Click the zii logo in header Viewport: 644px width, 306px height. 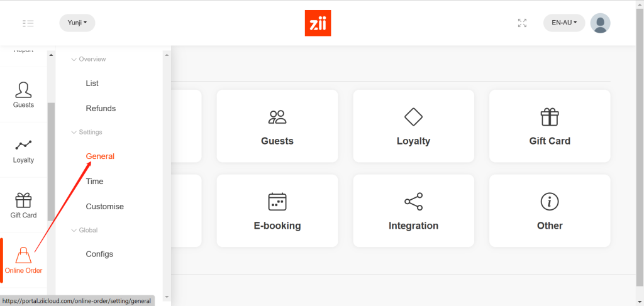(317, 23)
